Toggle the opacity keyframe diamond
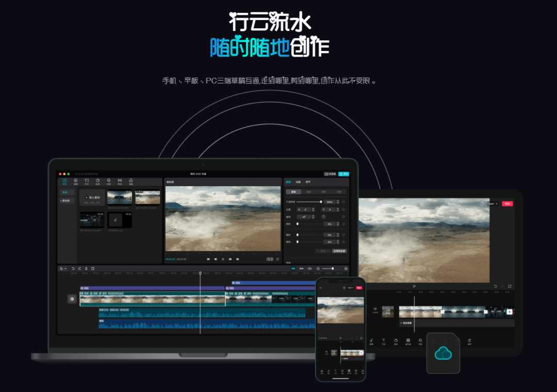 point(343,202)
